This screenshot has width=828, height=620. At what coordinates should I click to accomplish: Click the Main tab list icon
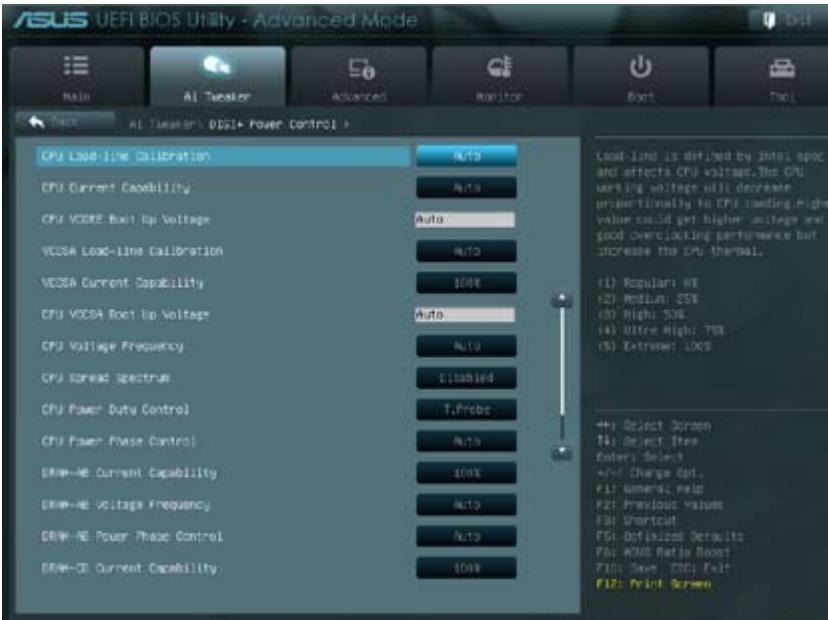click(77, 65)
